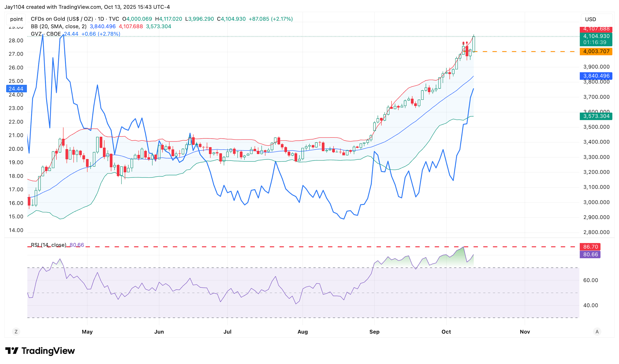Click the red 86.70 RSI level label
Viewport: 619px width, 364px height.
point(590,247)
